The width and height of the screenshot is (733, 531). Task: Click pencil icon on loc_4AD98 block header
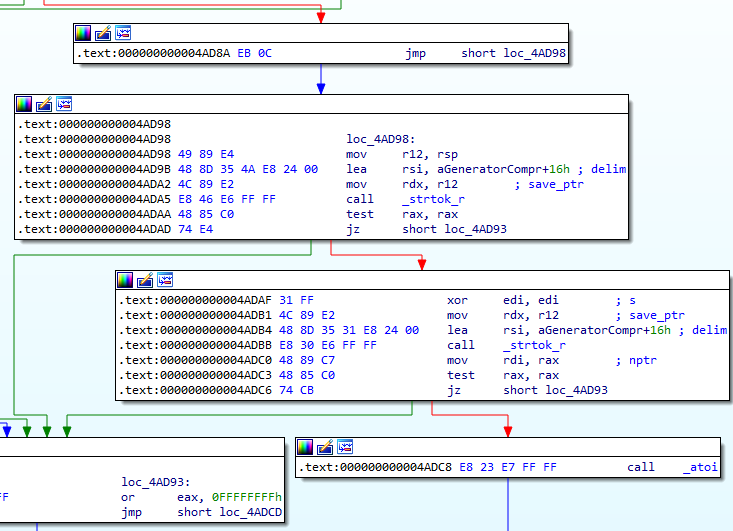(x=45, y=103)
